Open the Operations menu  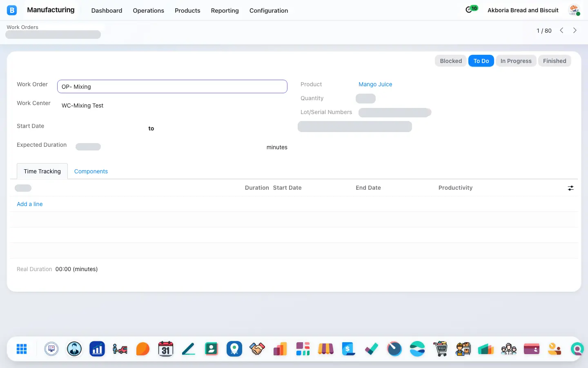148,11
